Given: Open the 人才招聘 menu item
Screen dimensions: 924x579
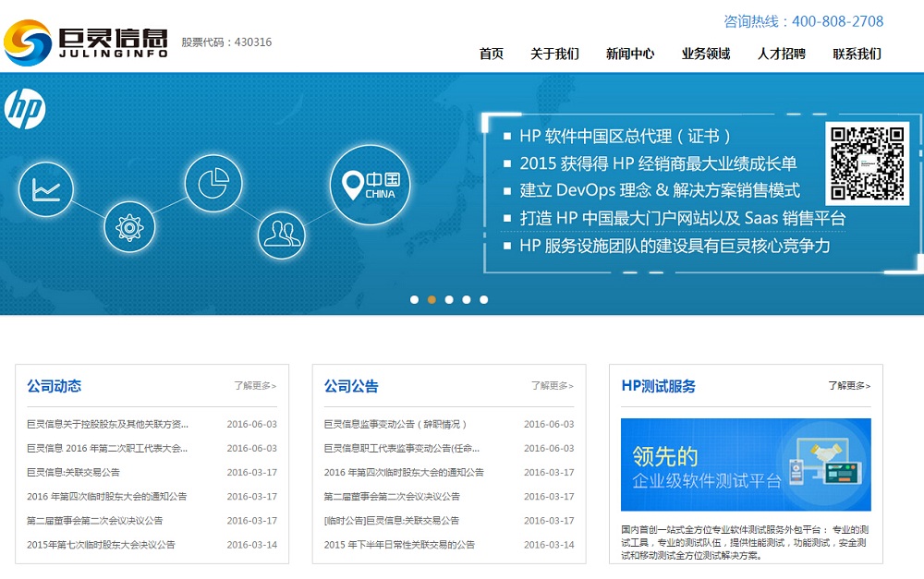Looking at the screenshot, I should (x=782, y=54).
